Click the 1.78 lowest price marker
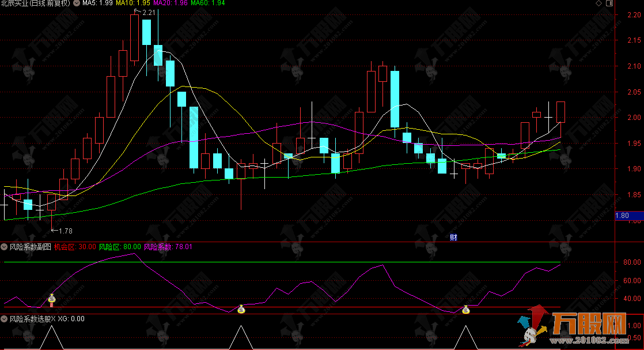The height and width of the screenshot is (350, 644). point(64,231)
